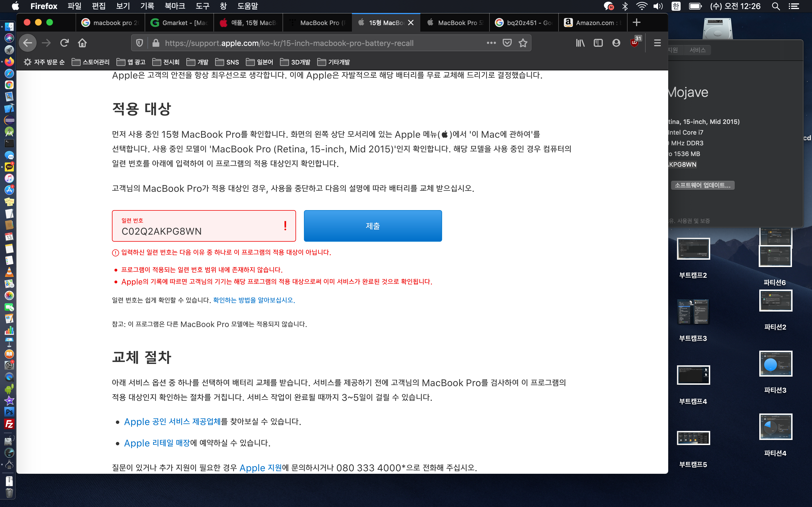The height and width of the screenshot is (507, 812).
Task: Open page actions three-dot menu
Action: tap(491, 43)
